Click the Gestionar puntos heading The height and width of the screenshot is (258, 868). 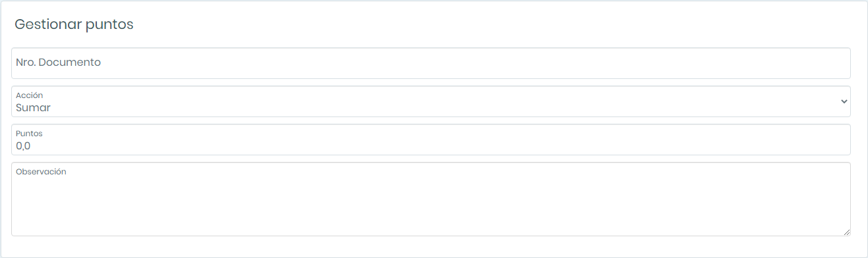coord(74,24)
